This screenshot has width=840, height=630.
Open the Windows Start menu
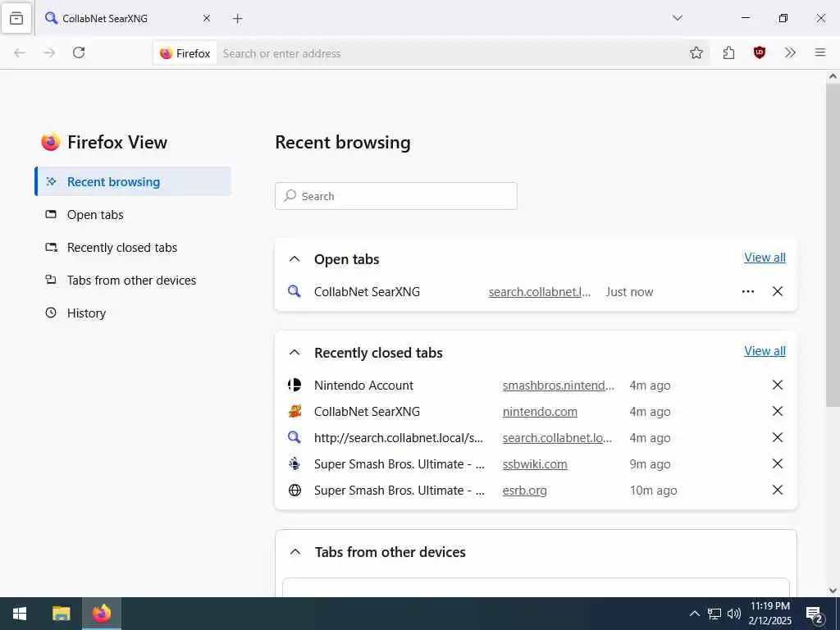pos(20,614)
